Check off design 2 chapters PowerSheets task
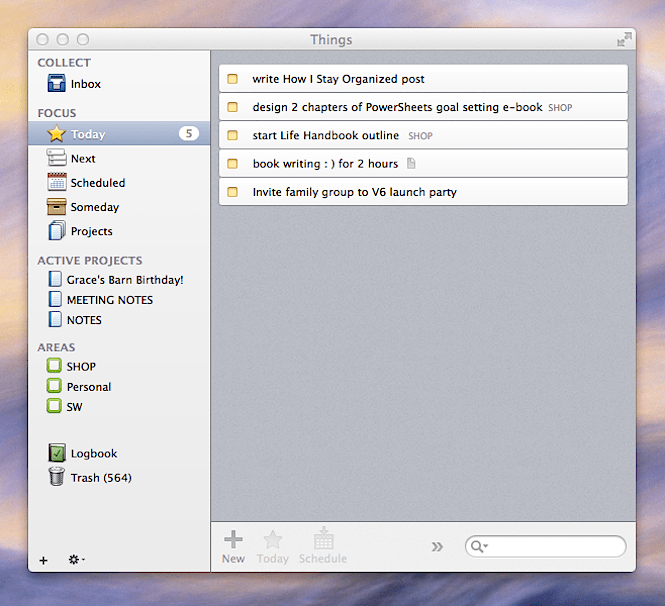Image resolution: width=665 pixels, height=606 pixels. [232, 107]
